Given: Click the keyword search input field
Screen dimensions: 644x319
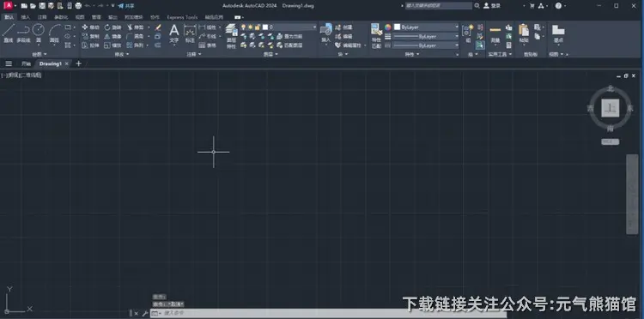Looking at the screenshot, I should 439,6.
